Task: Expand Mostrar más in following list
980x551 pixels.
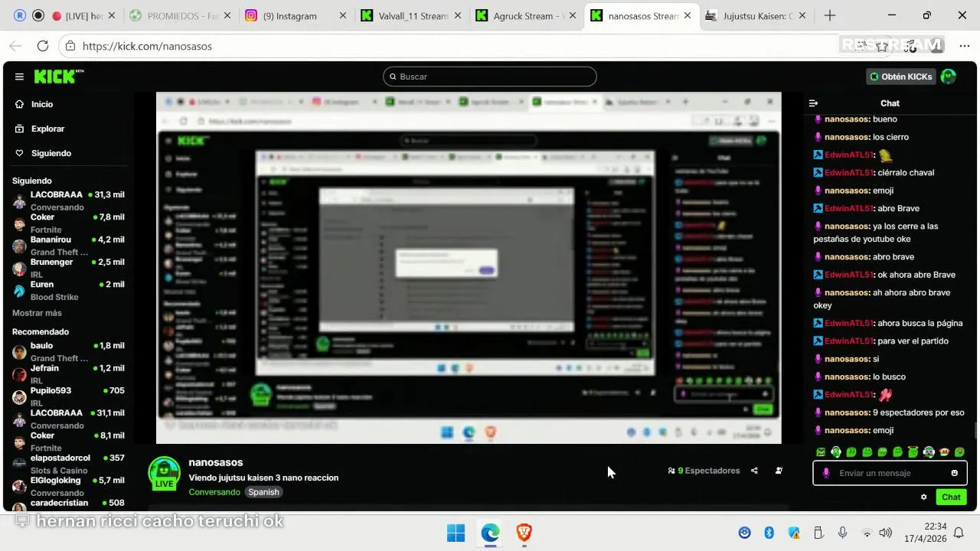Action: pos(37,313)
